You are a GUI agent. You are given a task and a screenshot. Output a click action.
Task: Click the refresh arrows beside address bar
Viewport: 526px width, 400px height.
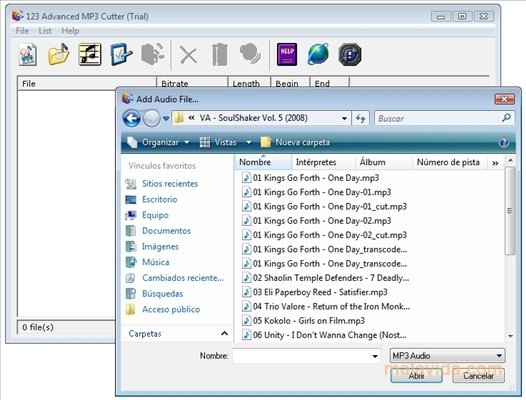pos(360,118)
